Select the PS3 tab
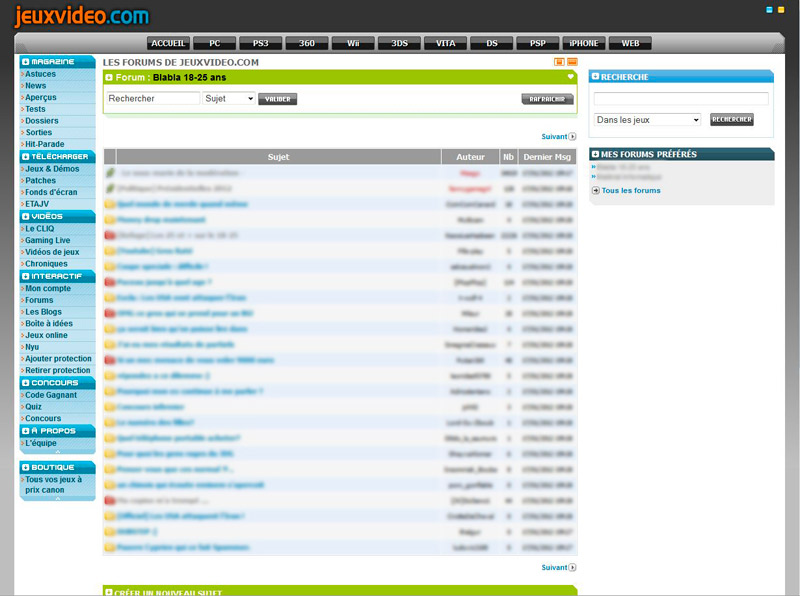The image size is (800, 596). pyautogui.click(x=261, y=43)
